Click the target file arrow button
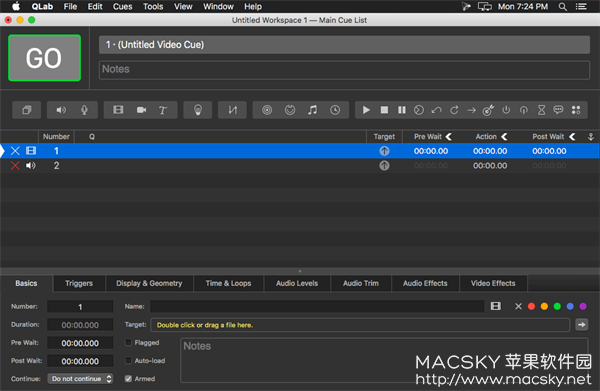Screen dimensions: 600x391 pos(582,325)
